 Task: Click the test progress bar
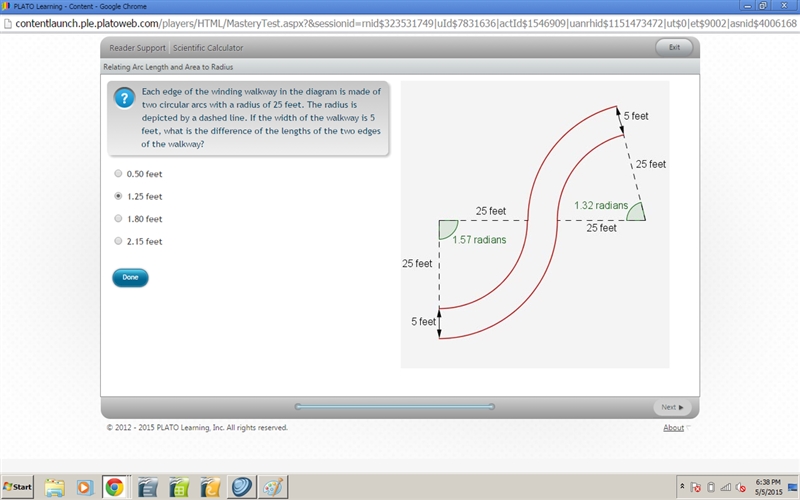pos(394,407)
